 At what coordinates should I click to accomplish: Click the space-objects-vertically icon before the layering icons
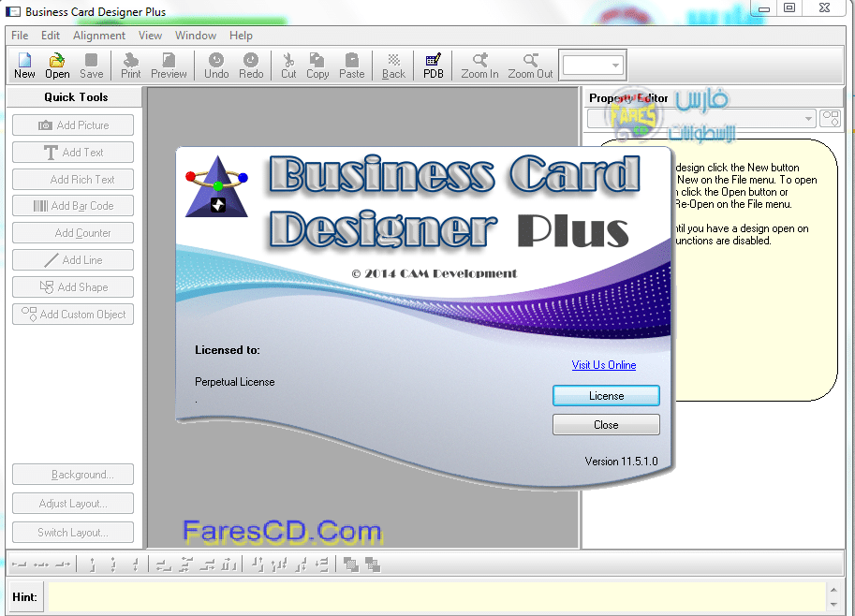(322, 565)
